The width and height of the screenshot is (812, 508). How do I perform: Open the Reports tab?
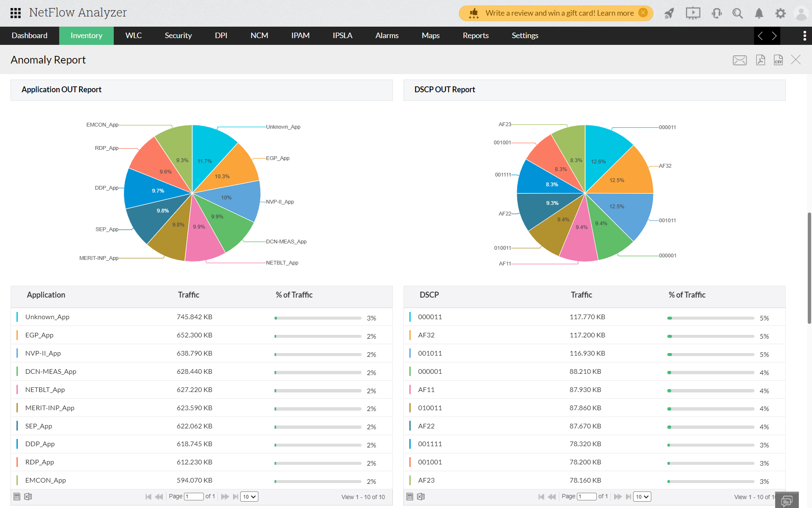[475, 36]
